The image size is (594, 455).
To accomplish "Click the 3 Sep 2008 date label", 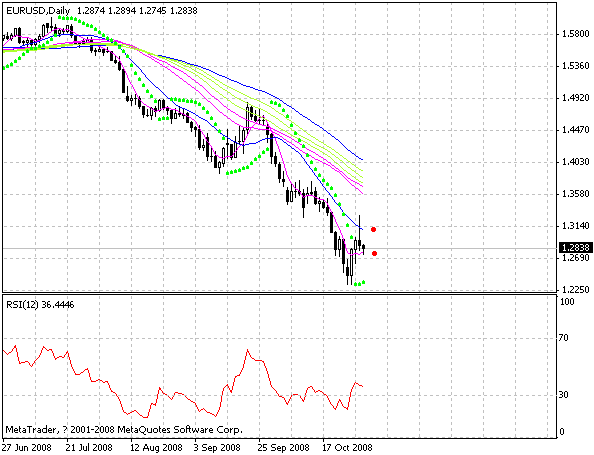I will (217, 448).
